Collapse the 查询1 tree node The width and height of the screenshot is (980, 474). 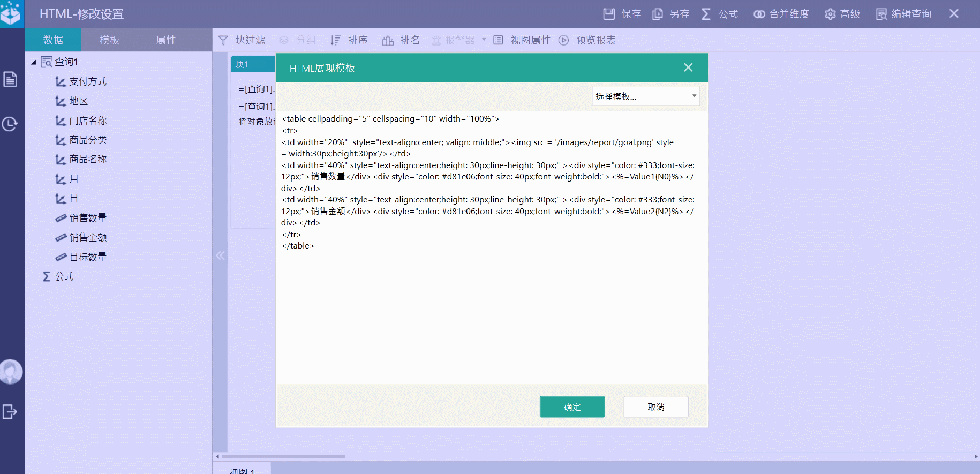click(33, 62)
